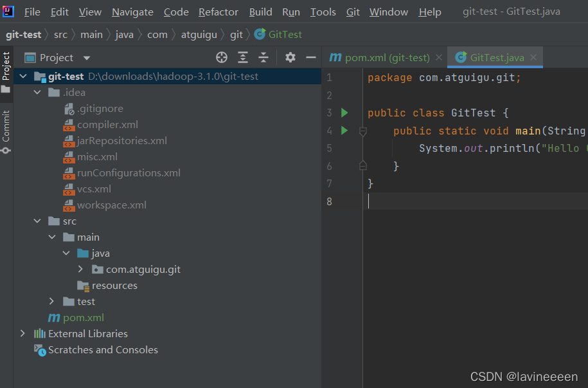
Task: Collapse the git-test root node
Action: 23,76
